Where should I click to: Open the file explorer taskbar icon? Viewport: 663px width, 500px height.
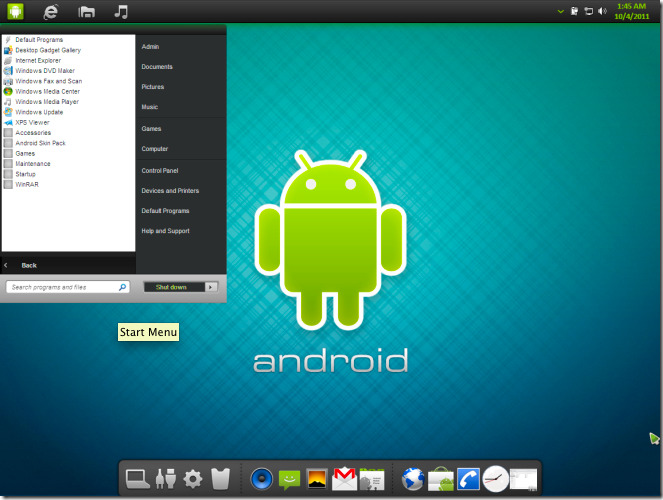coord(86,12)
